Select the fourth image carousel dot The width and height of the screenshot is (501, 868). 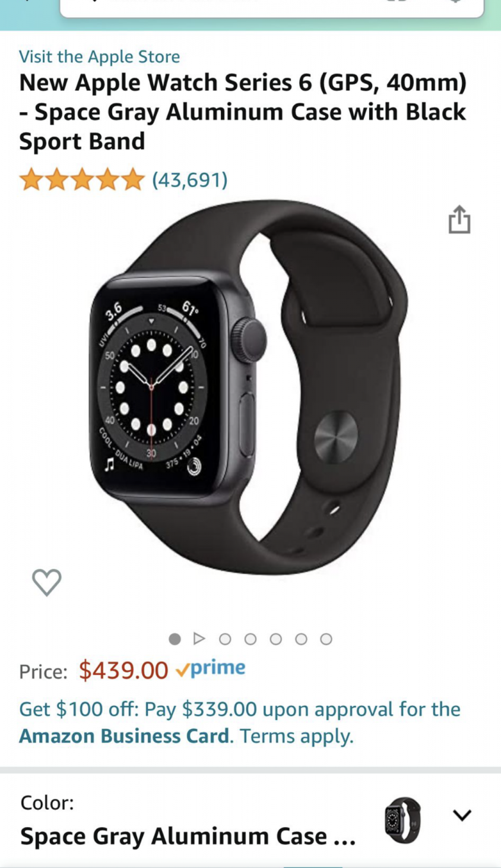(x=251, y=639)
